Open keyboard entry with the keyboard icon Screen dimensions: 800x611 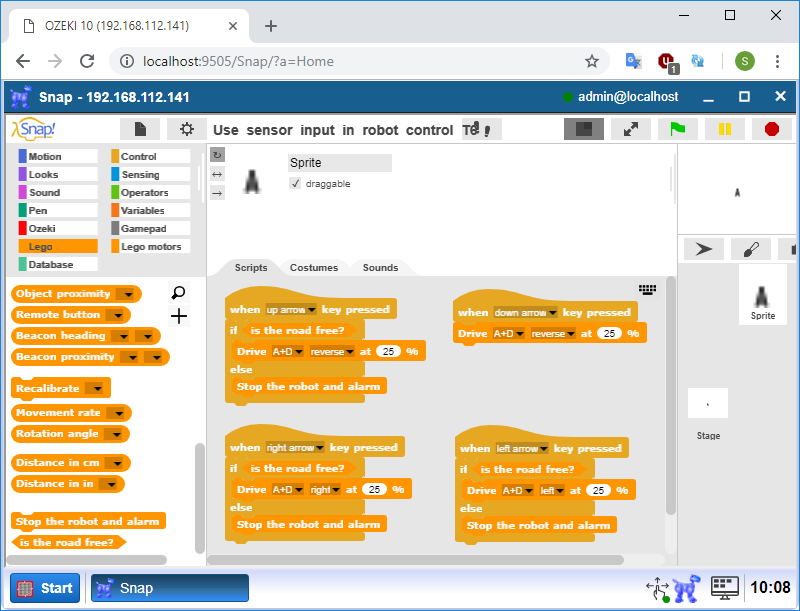pyautogui.click(x=647, y=290)
